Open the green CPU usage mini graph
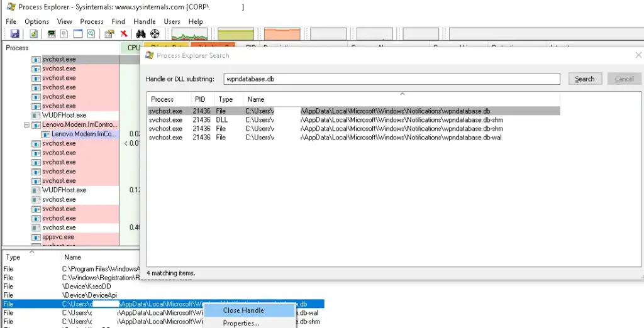644x328 pixels. [189, 34]
